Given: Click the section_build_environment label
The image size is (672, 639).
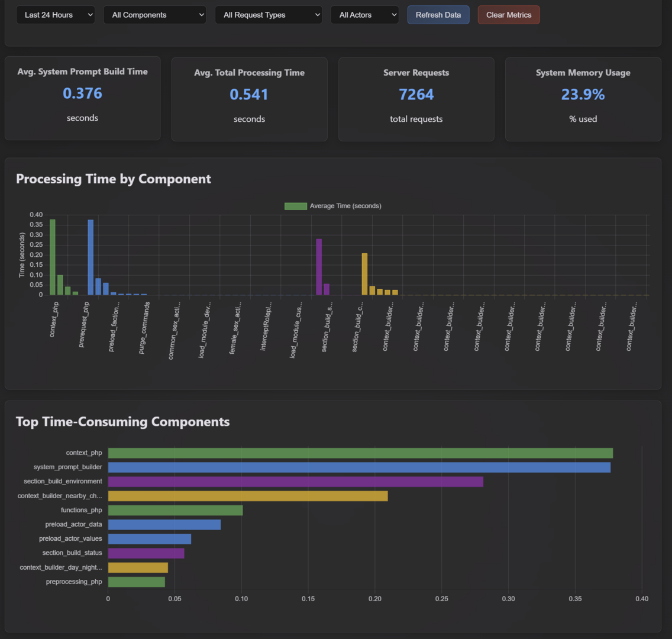Looking at the screenshot, I should pos(63,481).
